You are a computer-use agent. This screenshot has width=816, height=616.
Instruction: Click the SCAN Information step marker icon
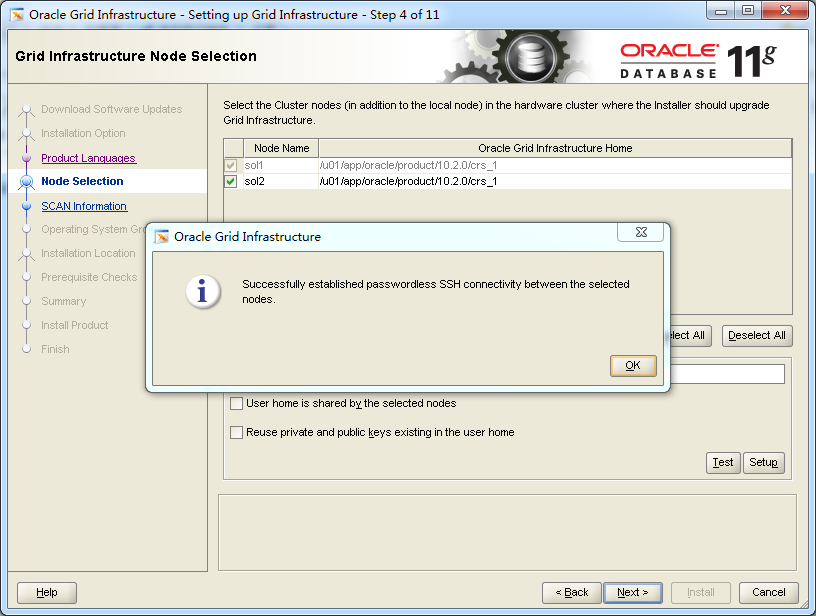pyautogui.click(x=27, y=206)
